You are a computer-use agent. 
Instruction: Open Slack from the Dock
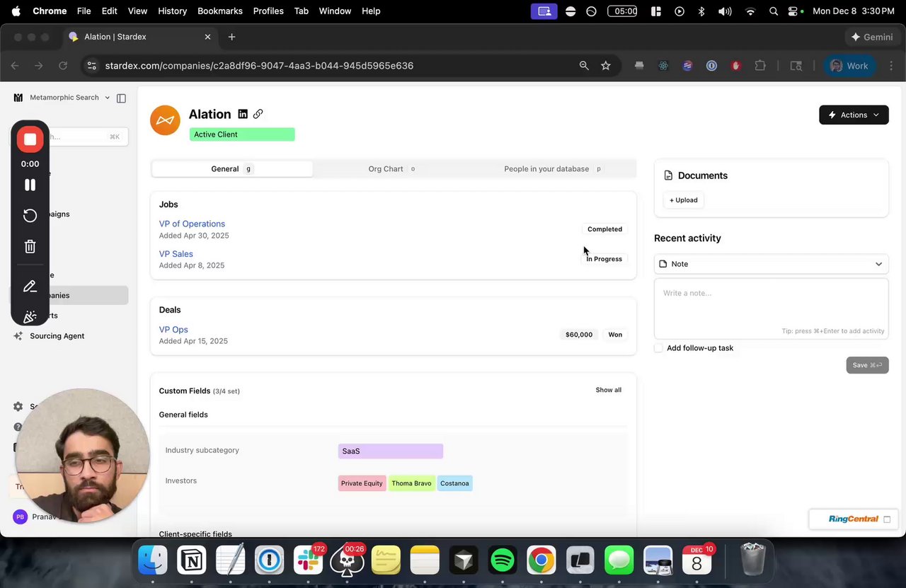tap(309, 560)
